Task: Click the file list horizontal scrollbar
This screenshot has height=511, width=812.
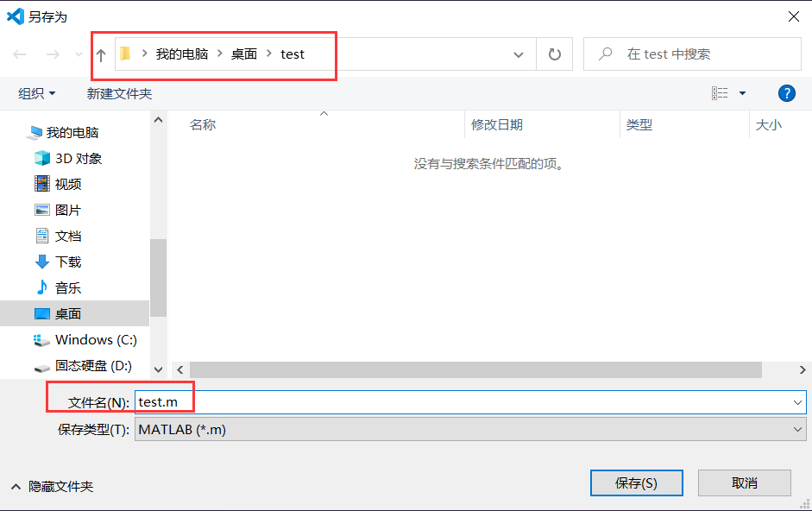Action: (475, 369)
